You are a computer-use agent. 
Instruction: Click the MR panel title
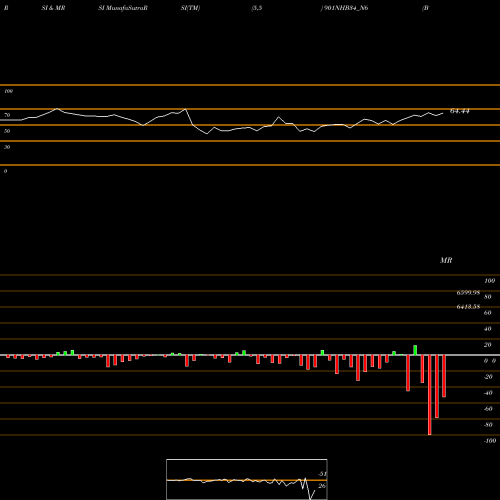click(446, 260)
